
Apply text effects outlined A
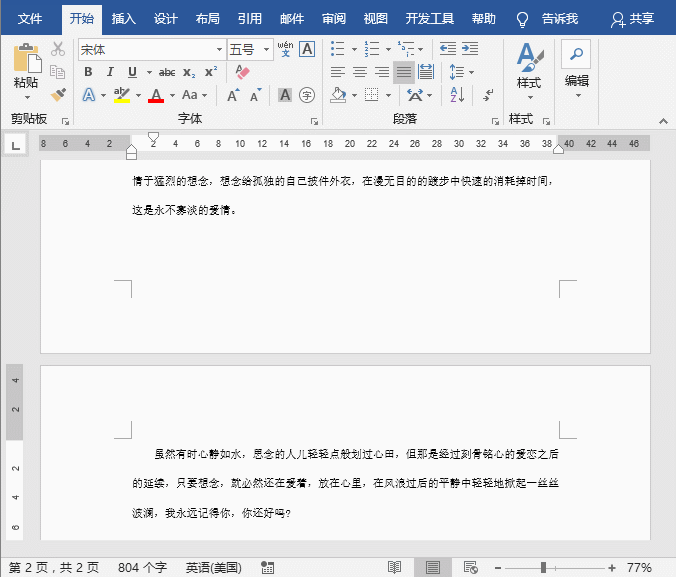[89, 95]
